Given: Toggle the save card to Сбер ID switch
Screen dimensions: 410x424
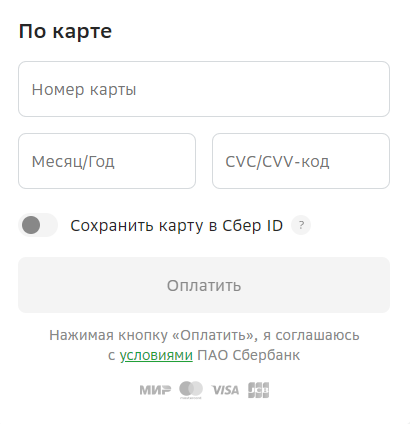Looking at the screenshot, I should [x=38, y=225].
